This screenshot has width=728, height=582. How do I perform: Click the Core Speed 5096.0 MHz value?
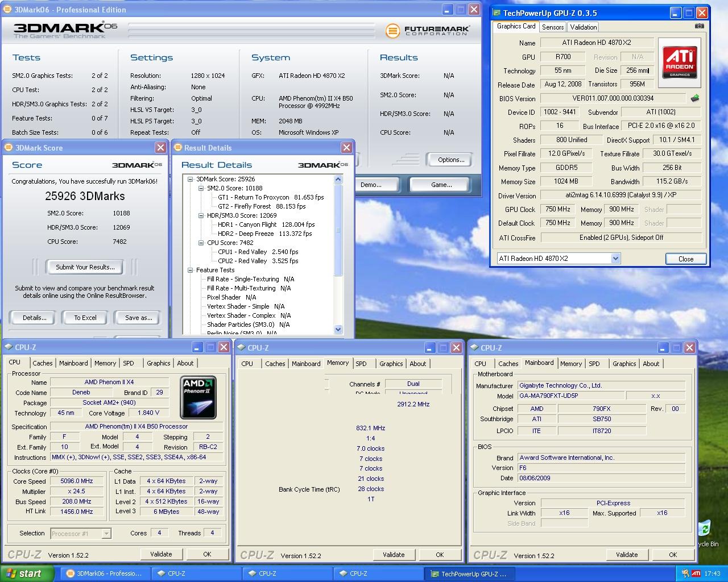coord(77,481)
